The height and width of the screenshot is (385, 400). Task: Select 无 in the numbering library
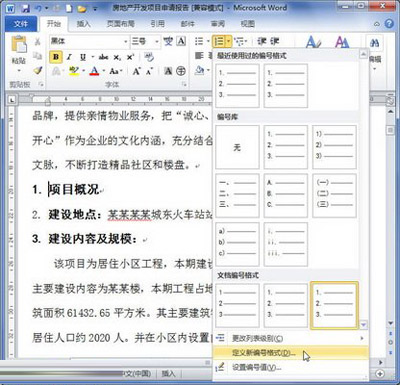[x=237, y=147]
